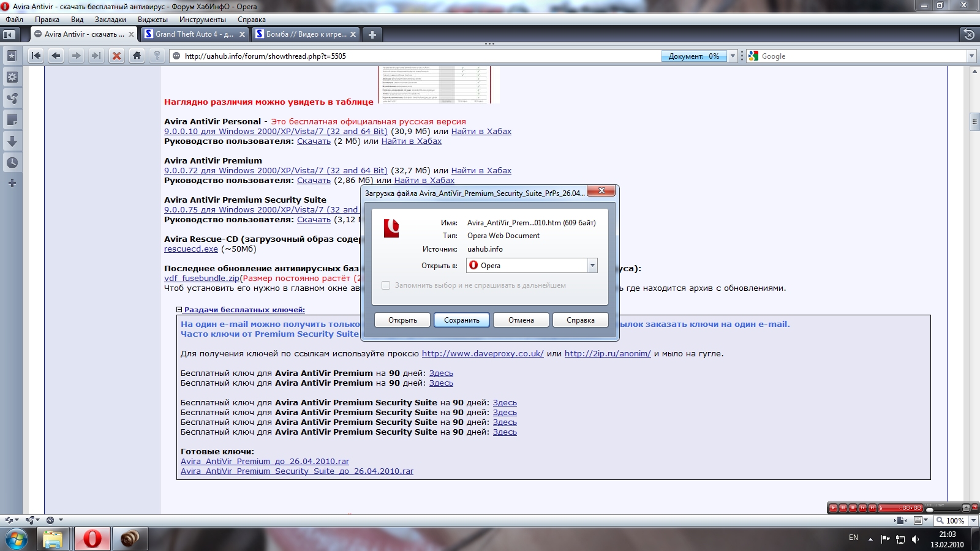Click the address bar URL field
Viewport: 980px width, 551px height.
pyautogui.click(x=417, y=56)
